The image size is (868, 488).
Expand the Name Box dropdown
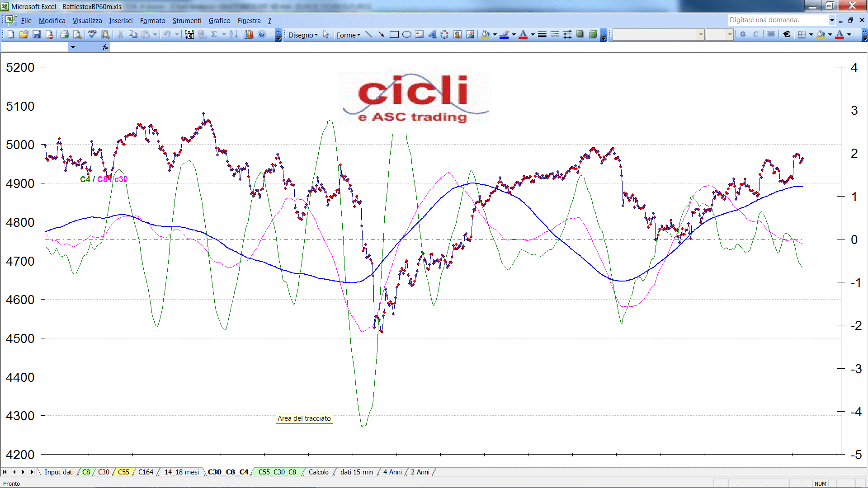73,47
